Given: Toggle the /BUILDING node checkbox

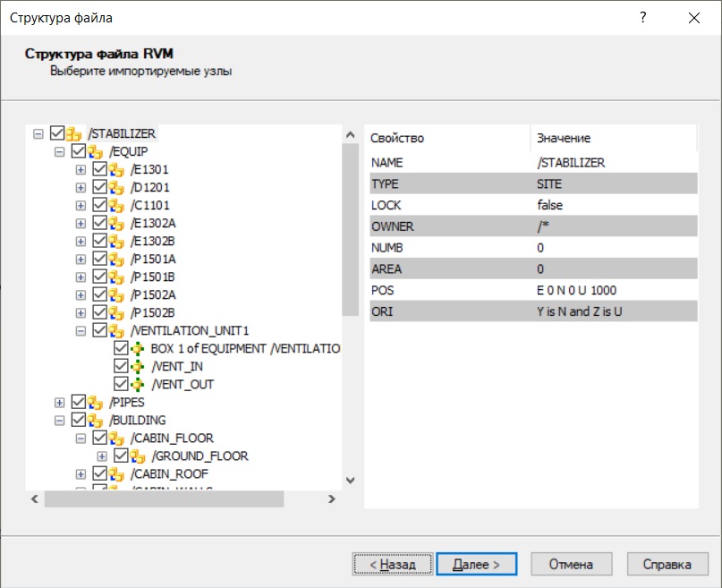Looking at the screenshot, I should [79, 421].
